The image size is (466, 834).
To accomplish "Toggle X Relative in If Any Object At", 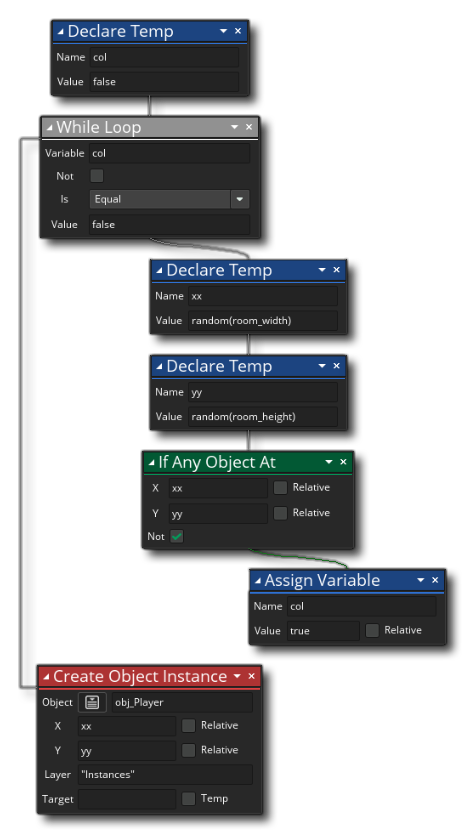I will (280, 488).
